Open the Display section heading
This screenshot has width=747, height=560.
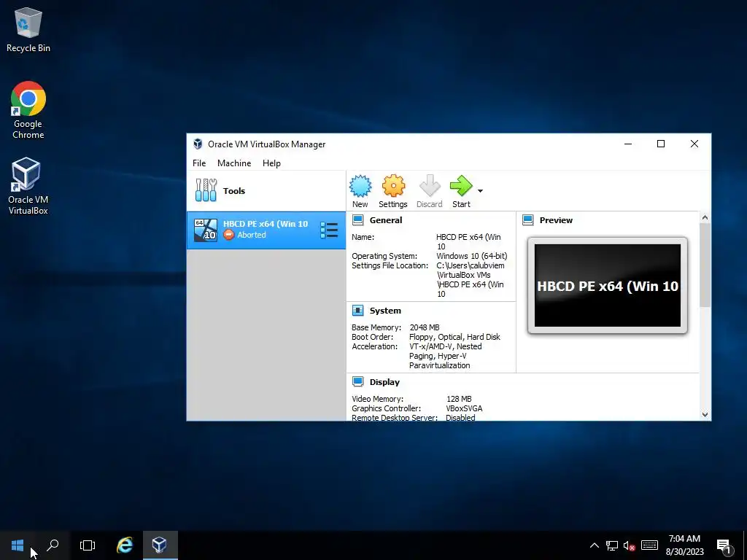(x=384, y=382)
